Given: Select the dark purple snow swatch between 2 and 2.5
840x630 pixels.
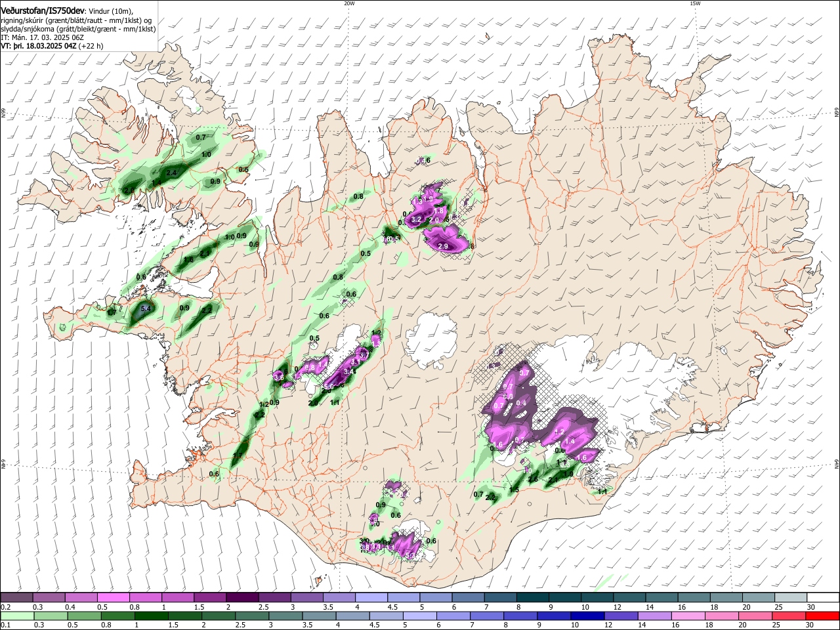Looking at the screenshot, I should pyautogui.click(x=241, y=597).
